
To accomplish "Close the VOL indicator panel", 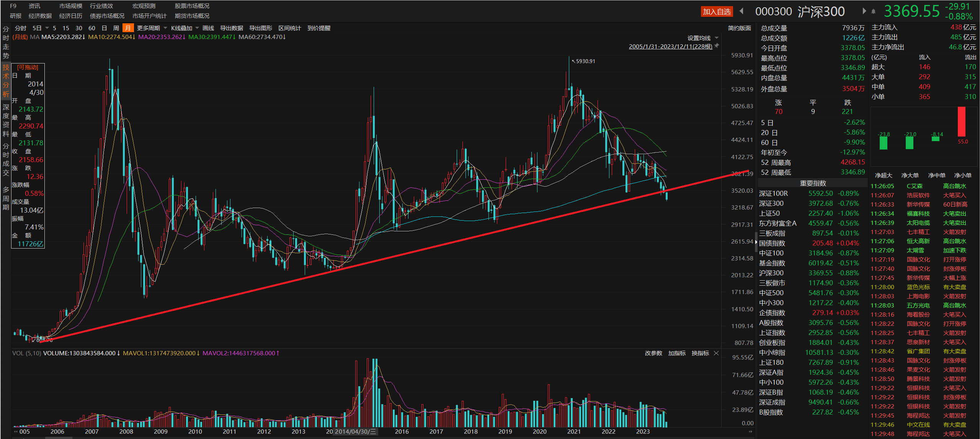I will click(716, 353).
